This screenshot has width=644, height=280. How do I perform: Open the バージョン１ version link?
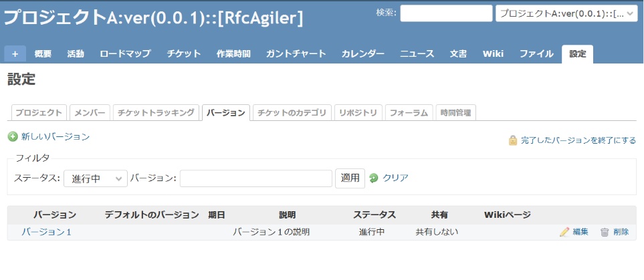pyautogui.click(x=46, y=232)
